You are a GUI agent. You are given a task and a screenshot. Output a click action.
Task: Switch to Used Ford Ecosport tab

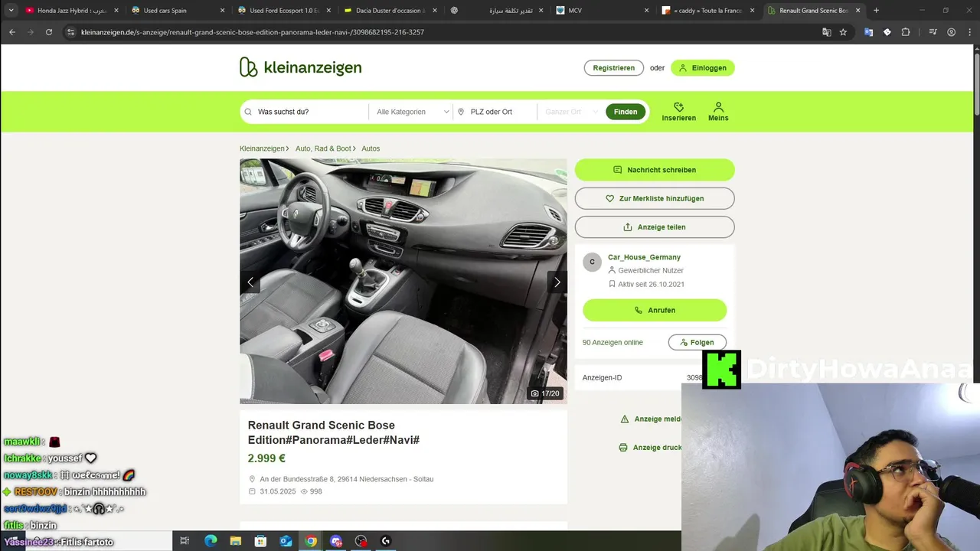tap(283, 11)
